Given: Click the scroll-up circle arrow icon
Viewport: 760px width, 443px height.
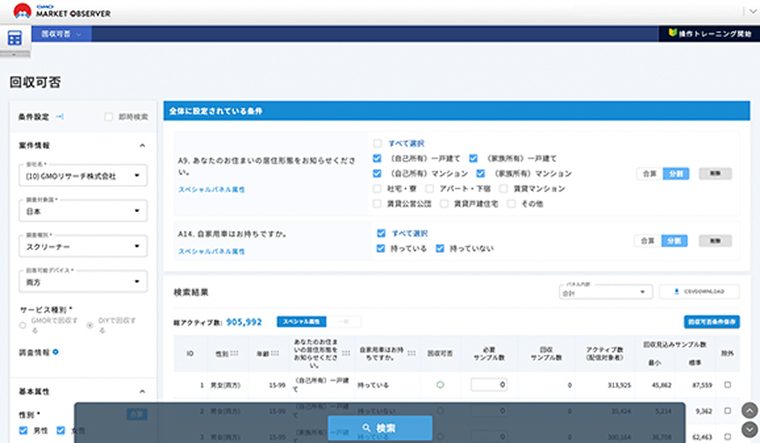Looking at the screenshot, I should (x=749, y=411).
